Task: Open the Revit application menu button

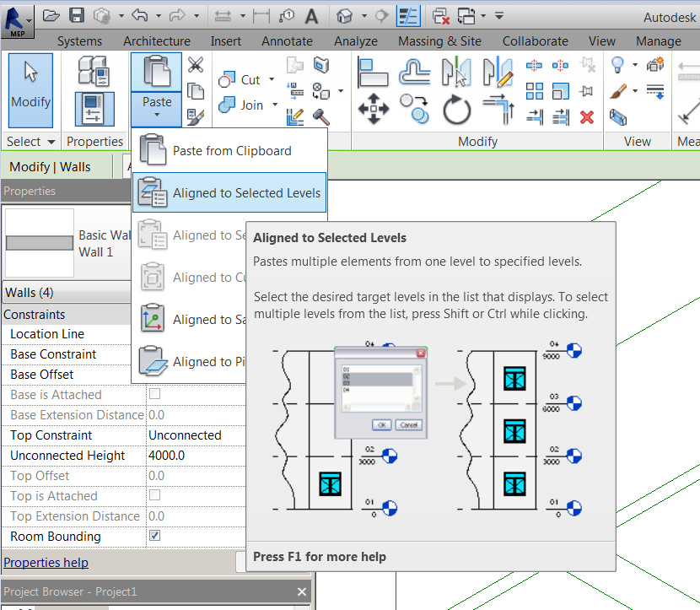Action: (x=17, y=21)
